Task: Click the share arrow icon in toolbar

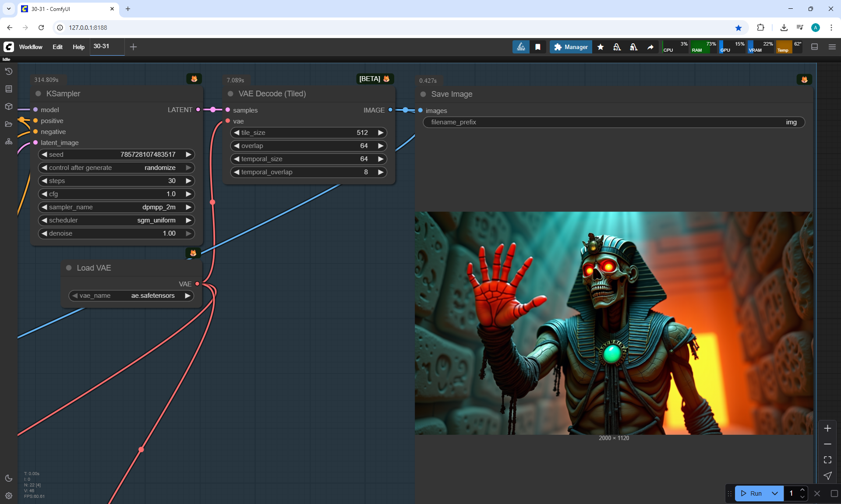Action: click(x=650, y=47)
